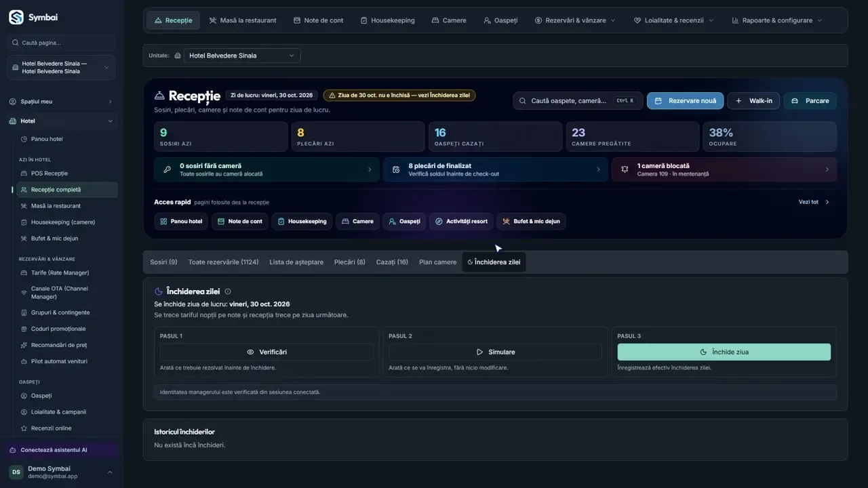This screenshot has height=488, width=868.
Task: Open Toate rezervările (1124) tab
Action: tap(223, 262)
